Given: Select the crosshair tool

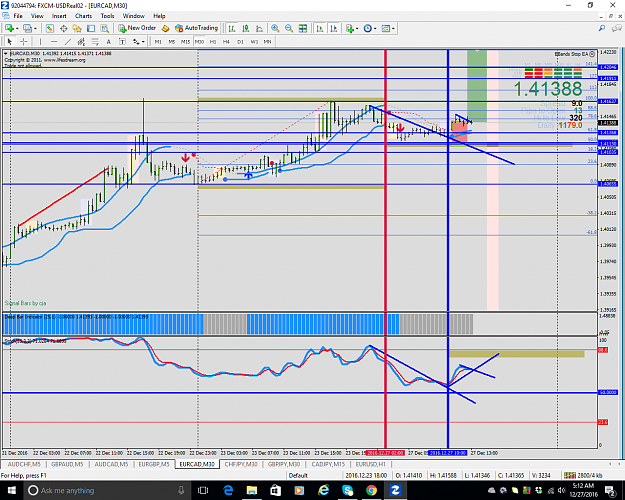Looking at the screenshot, I should tap(24, 41).
